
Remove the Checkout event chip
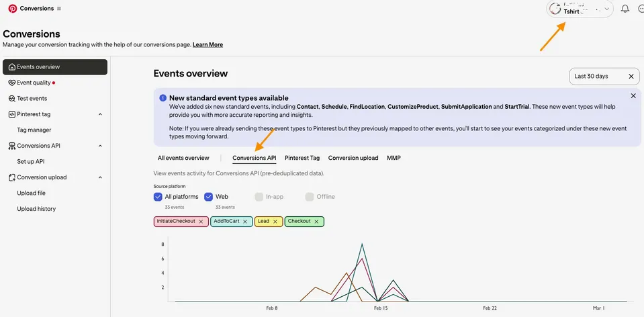coord(316,222)
